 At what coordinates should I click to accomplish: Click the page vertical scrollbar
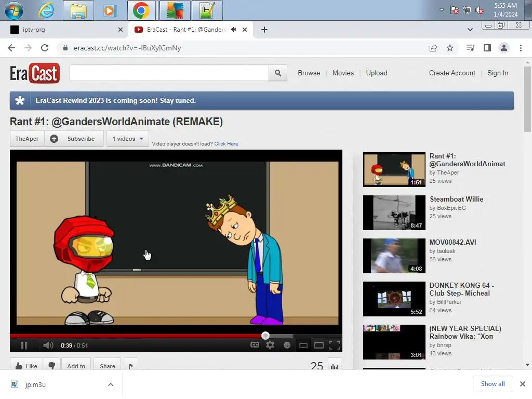527,99
